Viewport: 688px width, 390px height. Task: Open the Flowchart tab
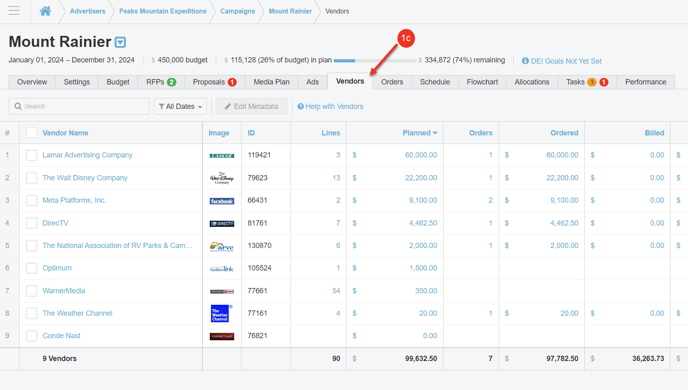(x=482, y=82)
